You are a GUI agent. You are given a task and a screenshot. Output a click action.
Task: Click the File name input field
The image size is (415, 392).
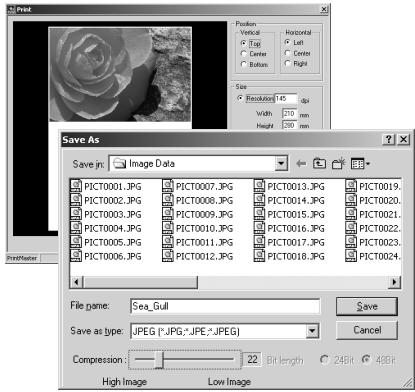(225, 306)
